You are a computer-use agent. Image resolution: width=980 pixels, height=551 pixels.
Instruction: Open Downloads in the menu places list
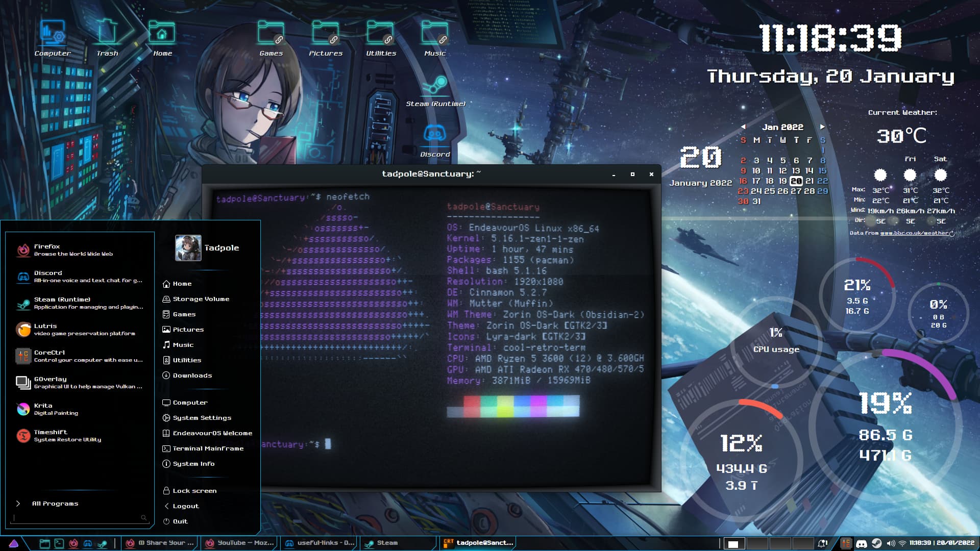[x=187, y=375]
